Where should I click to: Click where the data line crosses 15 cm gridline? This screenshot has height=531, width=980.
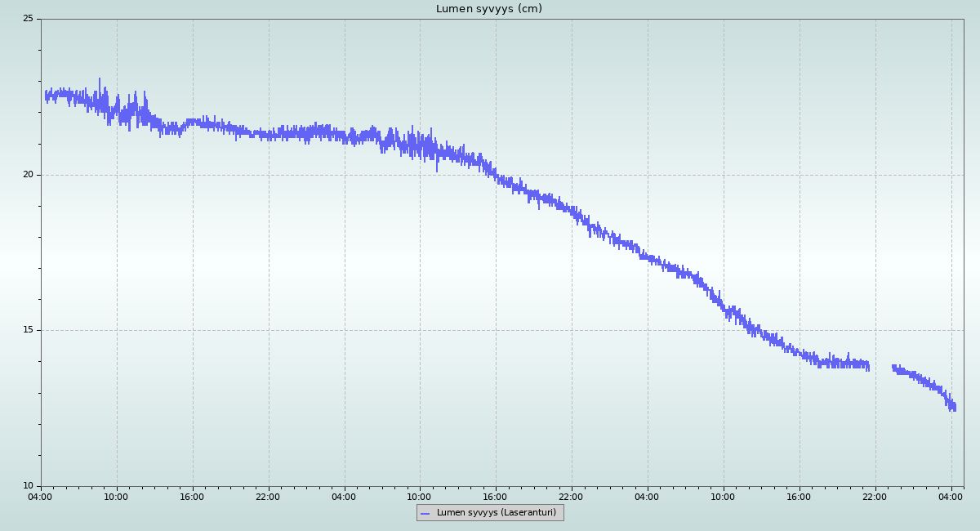(x=751, y=330)
